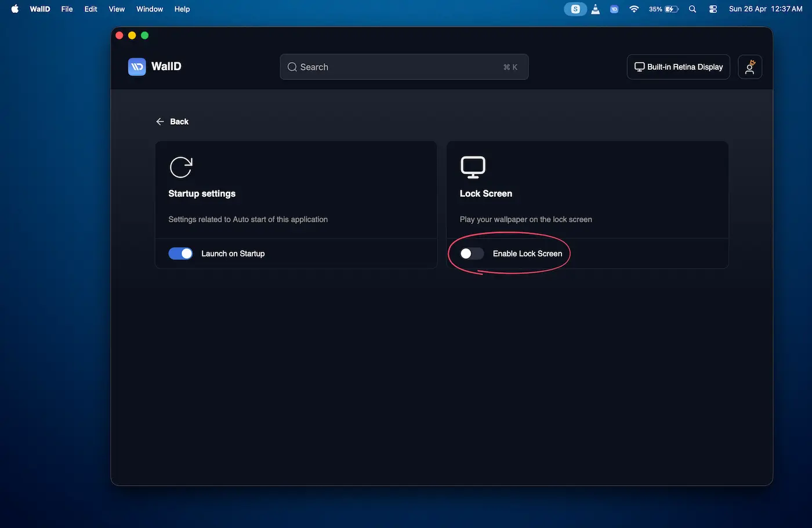Click the Wi-Fi icon in menu bar
Viewport: 812px width, 528px height.
pyautogui.click(x=634, y=9)
